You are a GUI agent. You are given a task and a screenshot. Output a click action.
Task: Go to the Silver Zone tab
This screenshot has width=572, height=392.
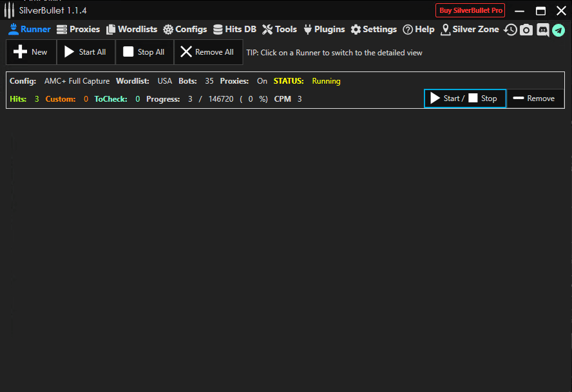(470, 29)
